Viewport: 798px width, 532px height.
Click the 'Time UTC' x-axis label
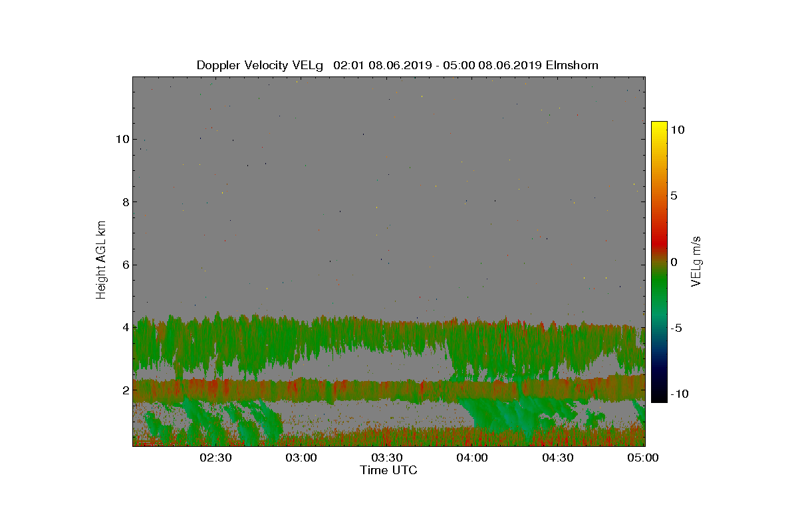point(388,470)
